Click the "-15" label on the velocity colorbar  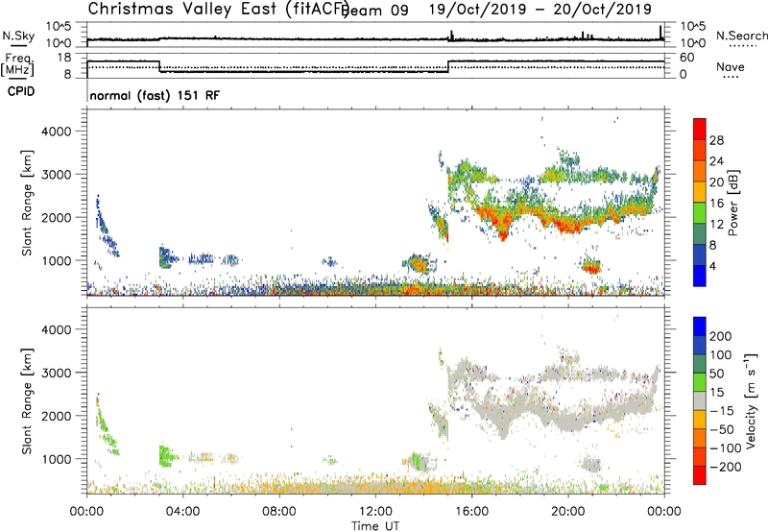click(721, 411)
